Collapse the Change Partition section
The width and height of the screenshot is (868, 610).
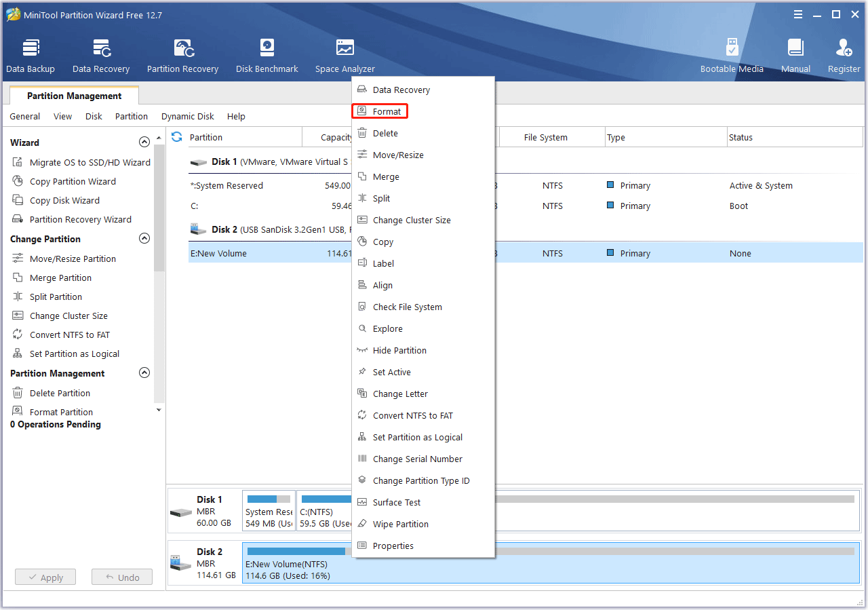pos(144,239)
